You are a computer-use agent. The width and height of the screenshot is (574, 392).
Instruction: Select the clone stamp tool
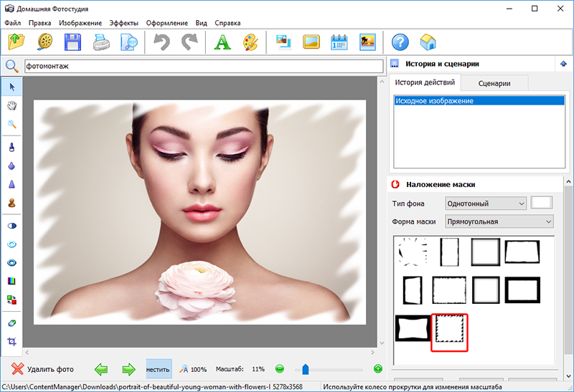[11, 203]
